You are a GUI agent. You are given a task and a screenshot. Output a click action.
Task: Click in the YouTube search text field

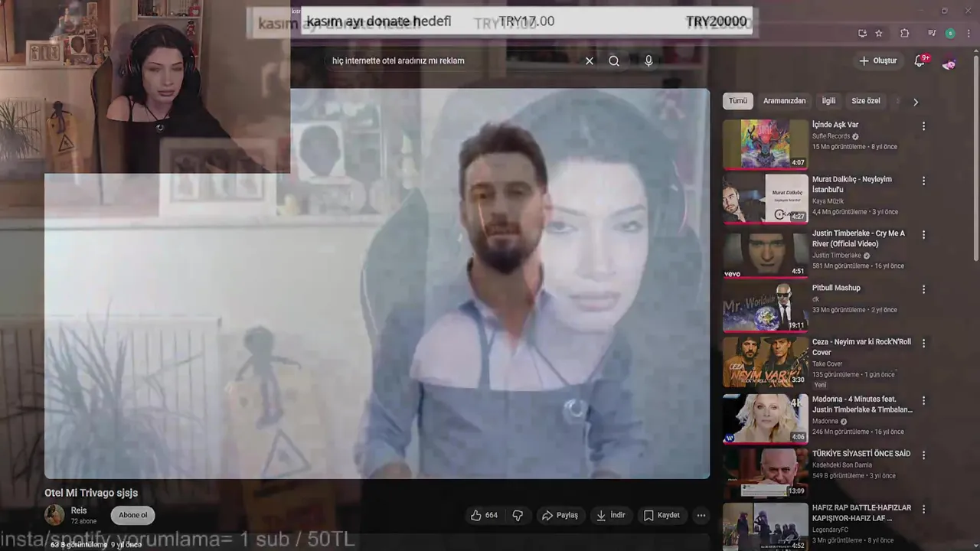click(x=452, y=61)
